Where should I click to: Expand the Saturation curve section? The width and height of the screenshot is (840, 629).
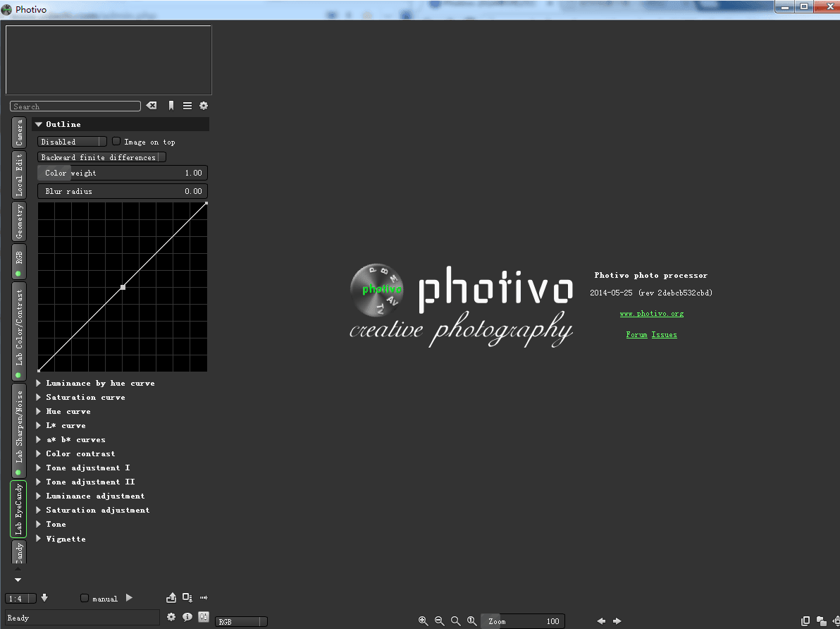[85, 396]
